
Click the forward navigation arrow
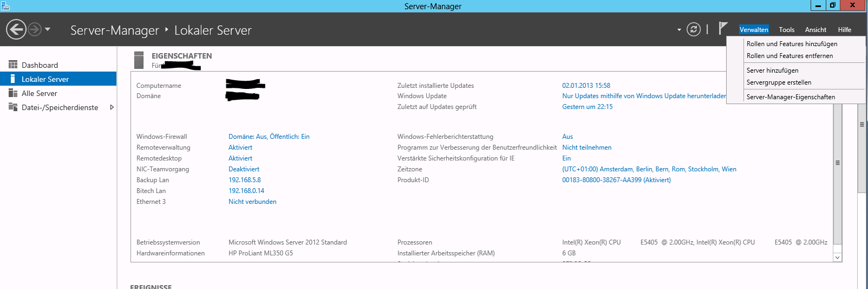pos(35,29)
